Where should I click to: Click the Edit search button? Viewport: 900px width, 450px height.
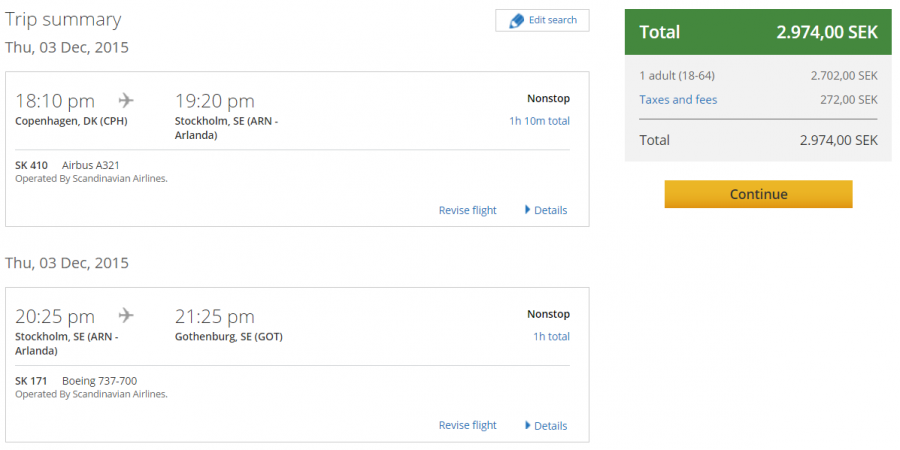click(542, 21)
